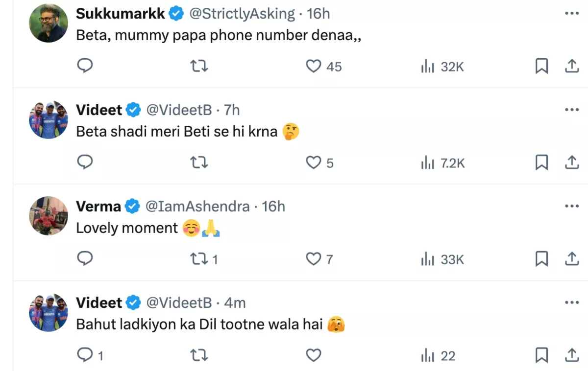588x371 pixels.
Task: Open @StrictlyAsking profile handle
Action: point(242,14)
